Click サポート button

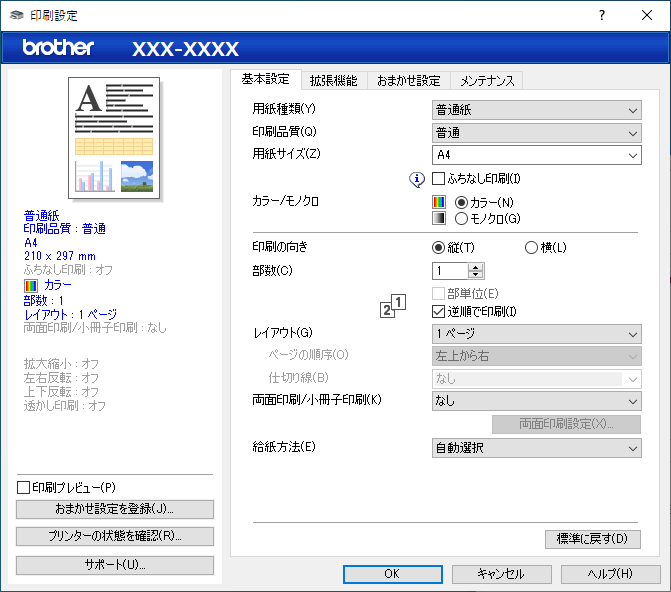point(115,565)
